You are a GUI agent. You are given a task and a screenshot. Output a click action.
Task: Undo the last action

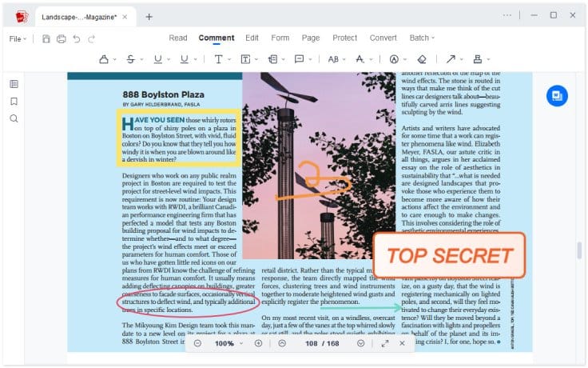click(77, 38)
